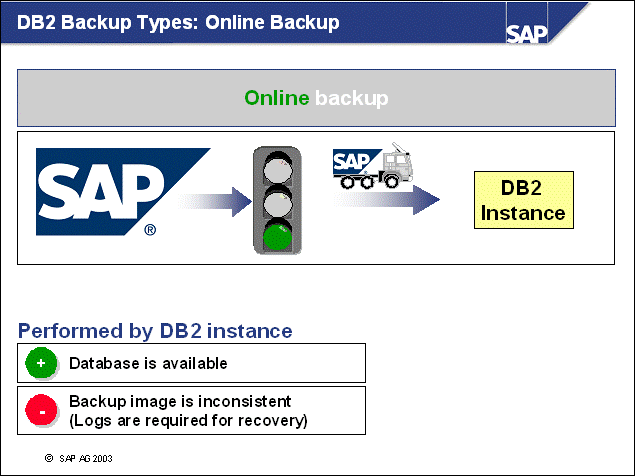Click the green word 'Online' in the banner
The height and width of the screenshot is (476, 635).
click(277, 98)
